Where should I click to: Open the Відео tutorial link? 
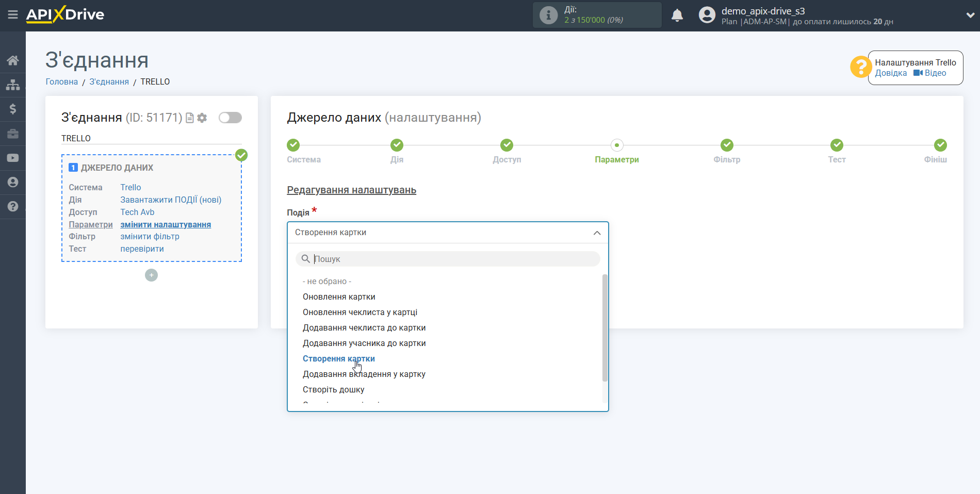pyautogui.click(x=930, y=73)
